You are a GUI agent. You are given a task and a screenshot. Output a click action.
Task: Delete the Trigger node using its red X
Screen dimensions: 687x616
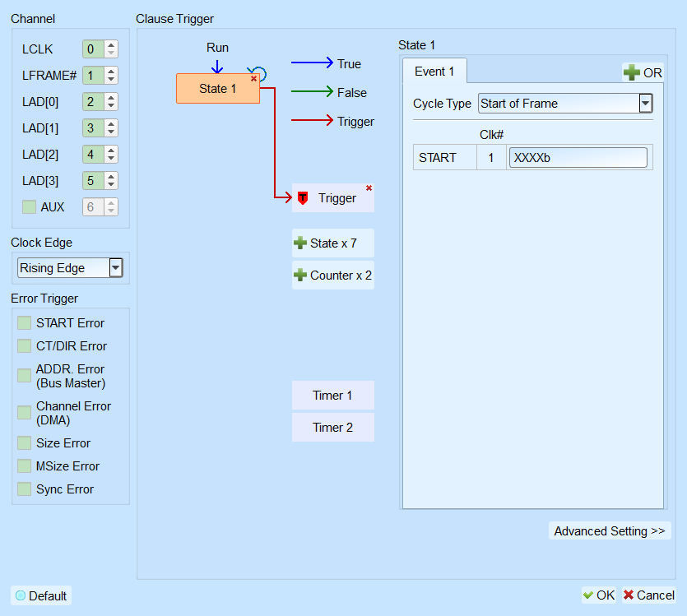[369, 188]
